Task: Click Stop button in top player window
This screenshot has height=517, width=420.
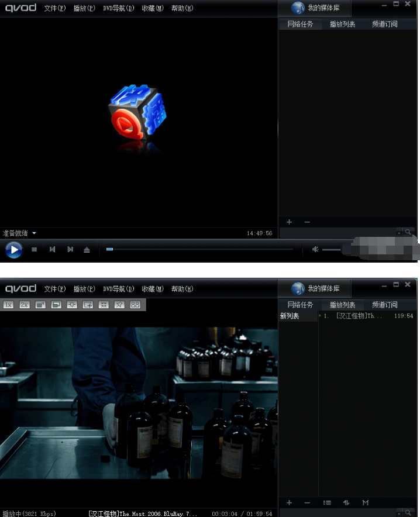Action: click(x=34, y=249)
